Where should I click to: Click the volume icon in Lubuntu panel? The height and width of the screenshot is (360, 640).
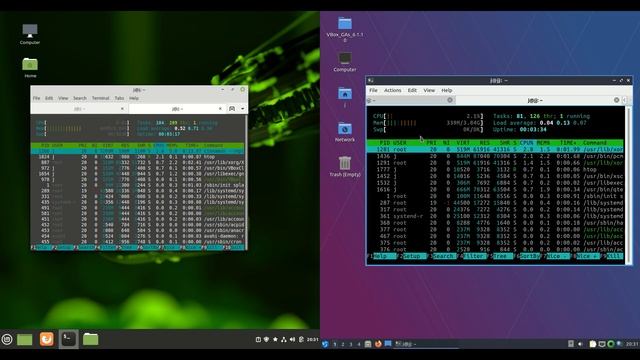point(580,344)
